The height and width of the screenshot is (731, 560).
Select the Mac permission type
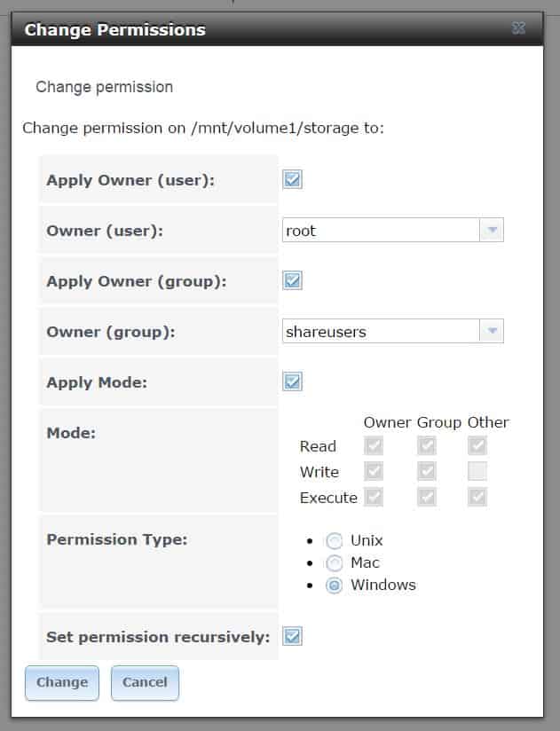[x=335, y=563]
